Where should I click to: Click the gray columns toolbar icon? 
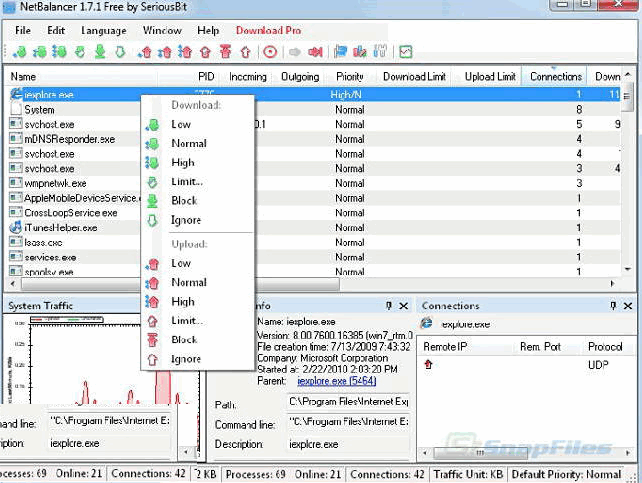[x=380, y=52]
